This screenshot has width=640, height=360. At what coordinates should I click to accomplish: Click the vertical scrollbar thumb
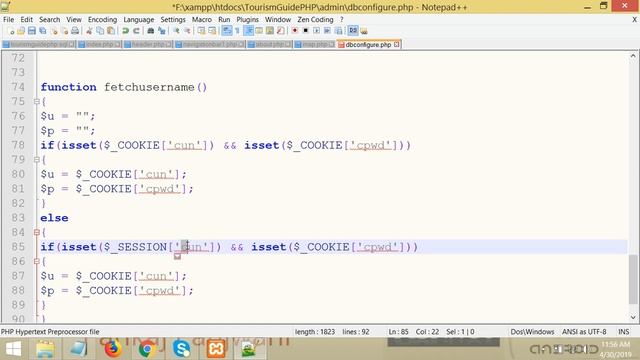click(633, 280)
